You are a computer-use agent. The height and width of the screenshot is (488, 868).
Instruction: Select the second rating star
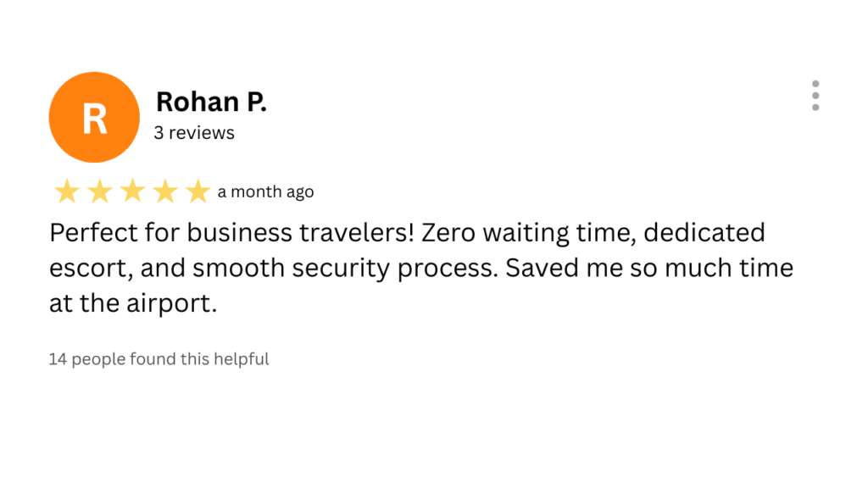point(99,192)
